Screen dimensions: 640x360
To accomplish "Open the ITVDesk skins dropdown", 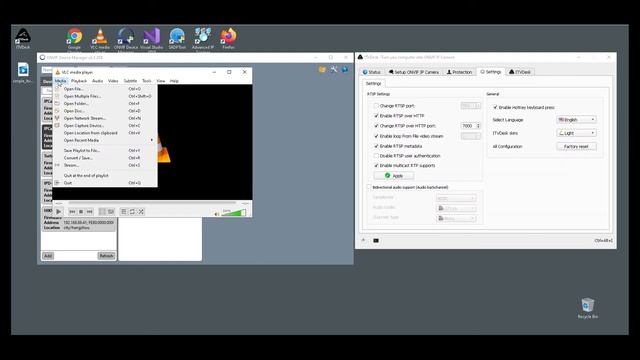I will tap(576, 133).
